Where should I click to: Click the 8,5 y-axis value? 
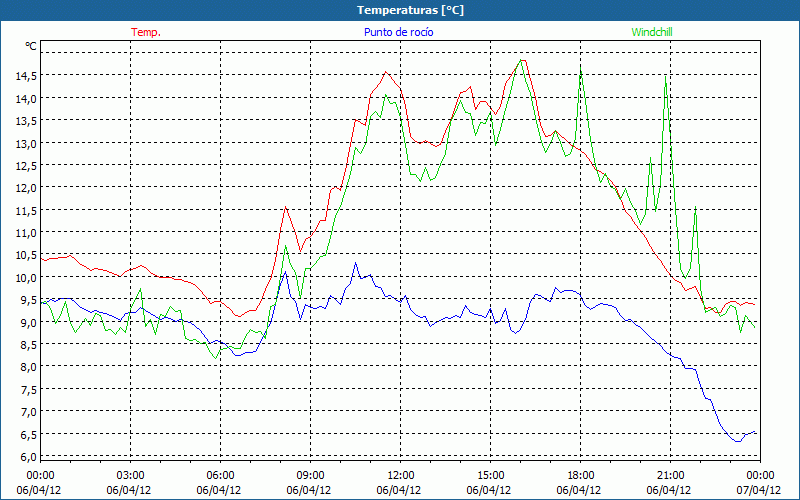pos(28,345)
